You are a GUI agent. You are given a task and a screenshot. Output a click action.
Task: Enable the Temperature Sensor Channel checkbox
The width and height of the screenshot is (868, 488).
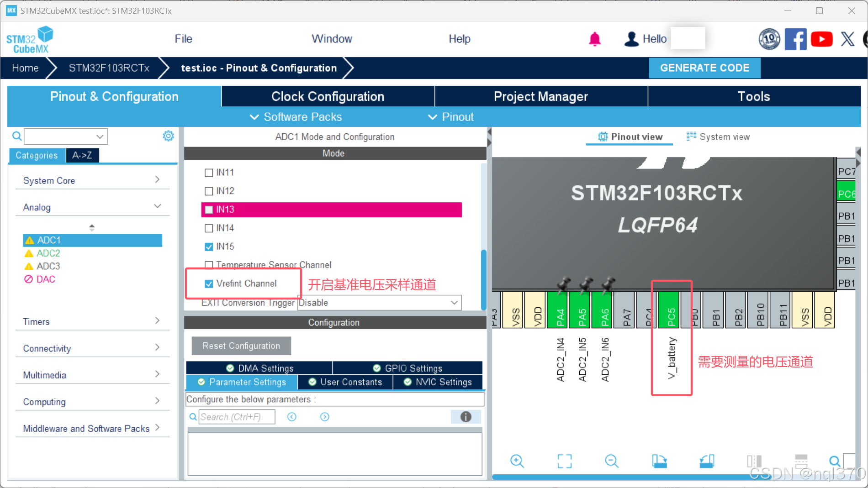pos(209,265)
